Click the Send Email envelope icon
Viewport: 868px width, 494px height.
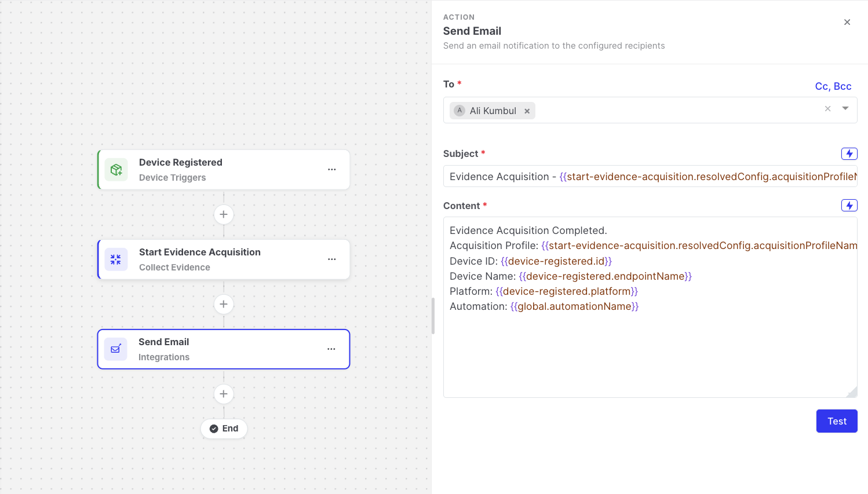116,349
